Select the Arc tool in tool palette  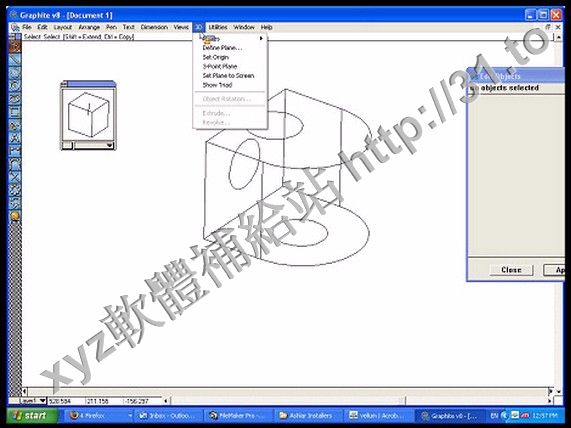(x=15, y=72)
